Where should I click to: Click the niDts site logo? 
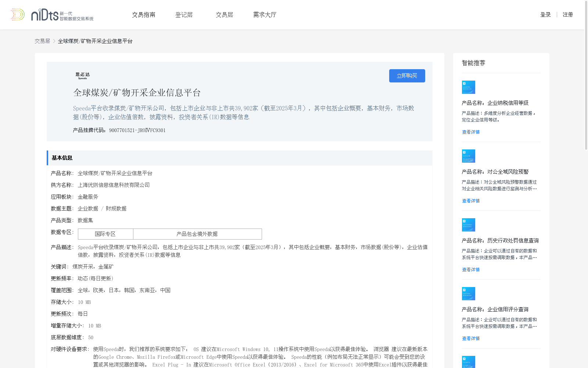click(52, 15)
